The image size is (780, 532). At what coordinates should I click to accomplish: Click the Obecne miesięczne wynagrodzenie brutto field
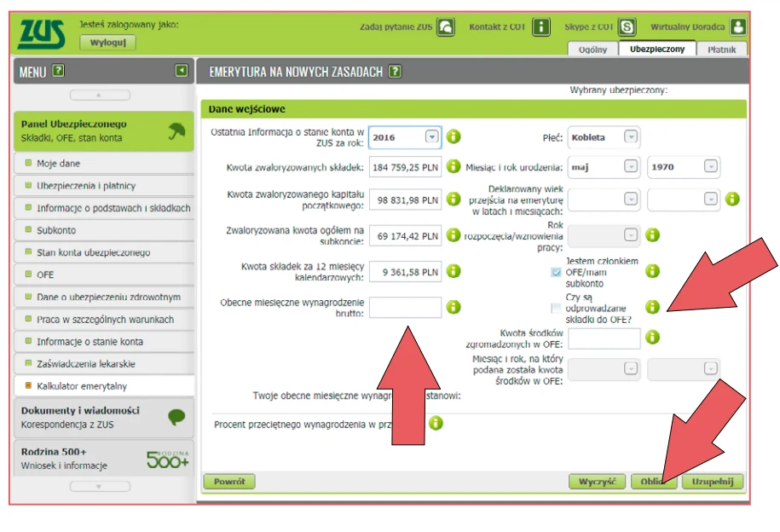point(406,307)
